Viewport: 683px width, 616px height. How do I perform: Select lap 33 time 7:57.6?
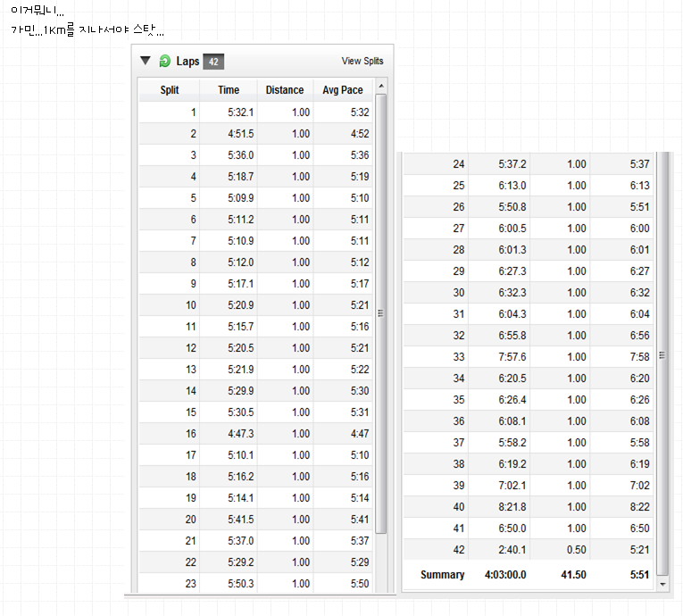pos(504,357)
